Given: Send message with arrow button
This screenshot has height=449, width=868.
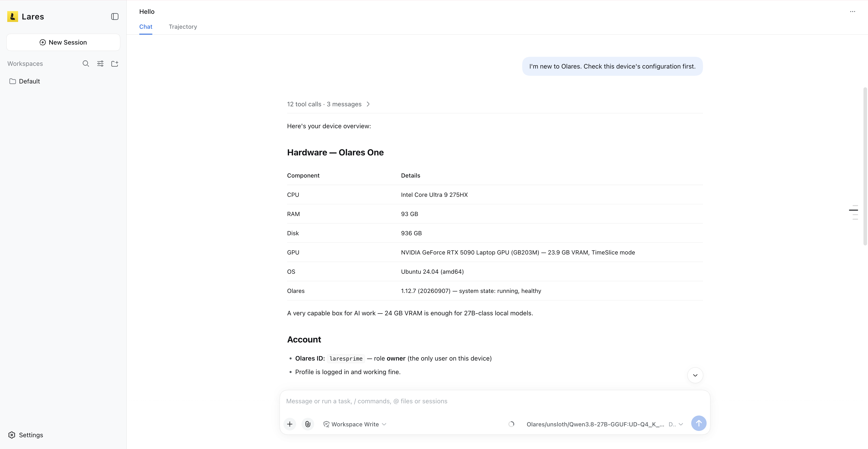Looking at the screenshot, I should (698, 423).
